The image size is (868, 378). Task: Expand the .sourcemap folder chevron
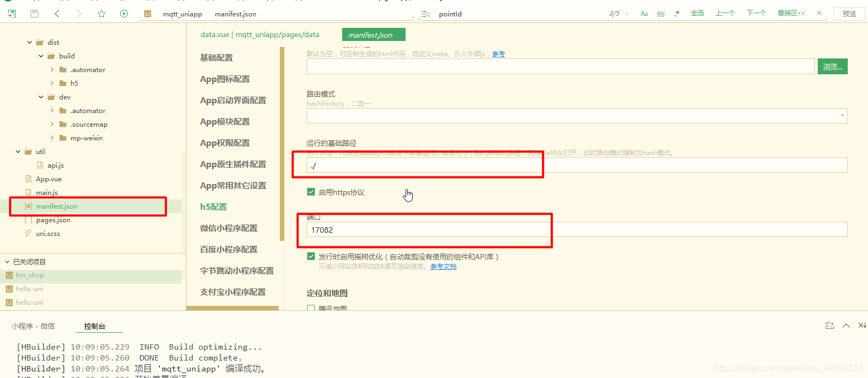52,124
